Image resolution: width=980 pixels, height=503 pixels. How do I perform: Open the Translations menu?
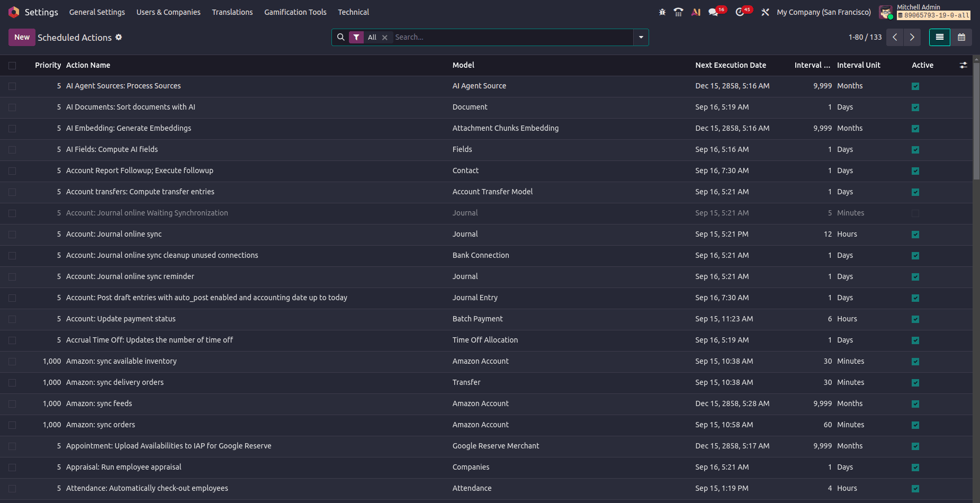pyautogui.click(x=232, y=12)
